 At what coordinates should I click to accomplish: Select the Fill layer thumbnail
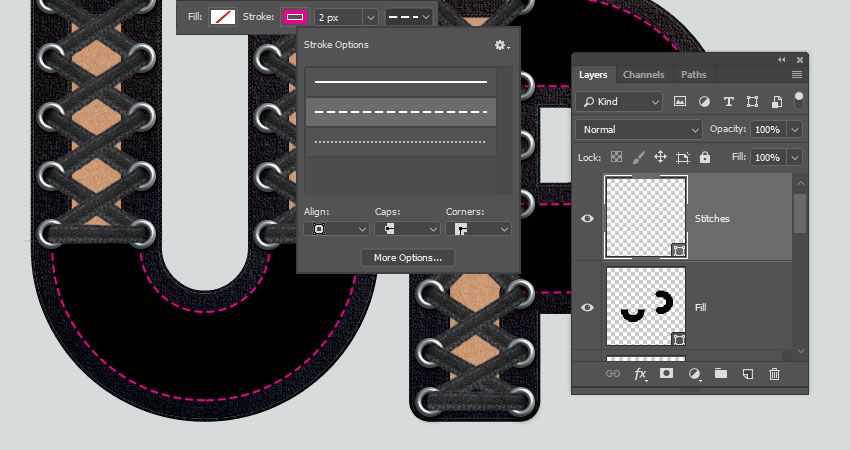point(646,306)
